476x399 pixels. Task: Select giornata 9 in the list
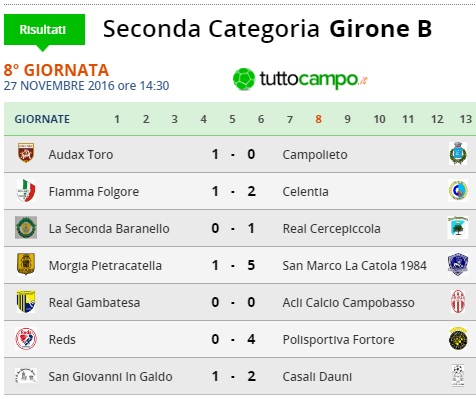[x=347, y=119]
